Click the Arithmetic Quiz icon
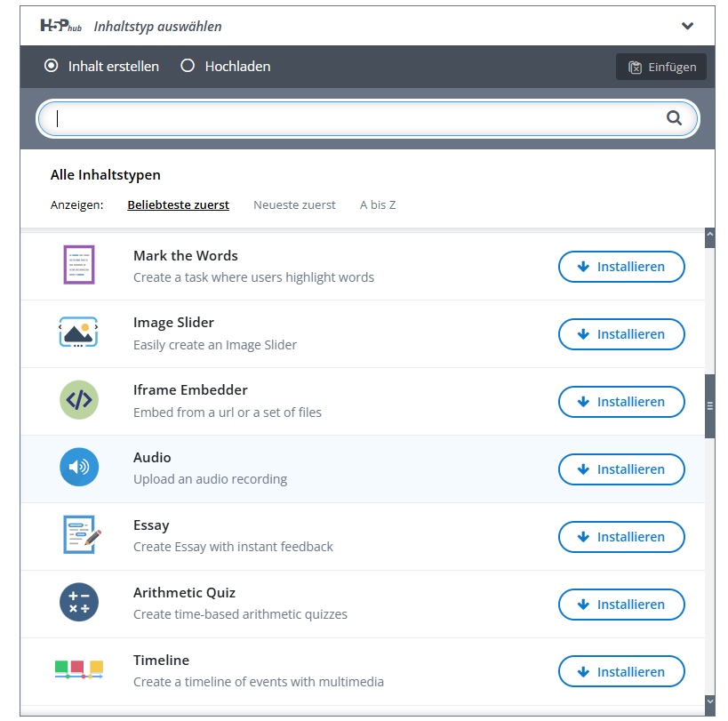 (x=79, y=603)
